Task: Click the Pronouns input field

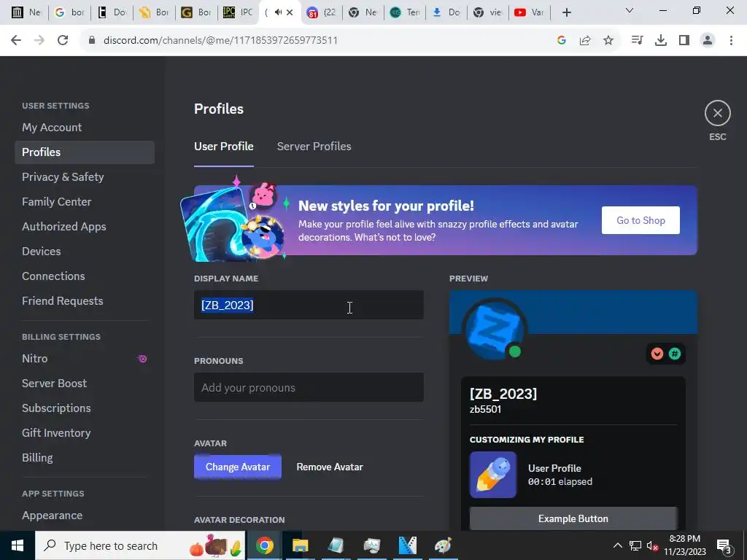Action: pyautogui.click(x=309, y=387)
